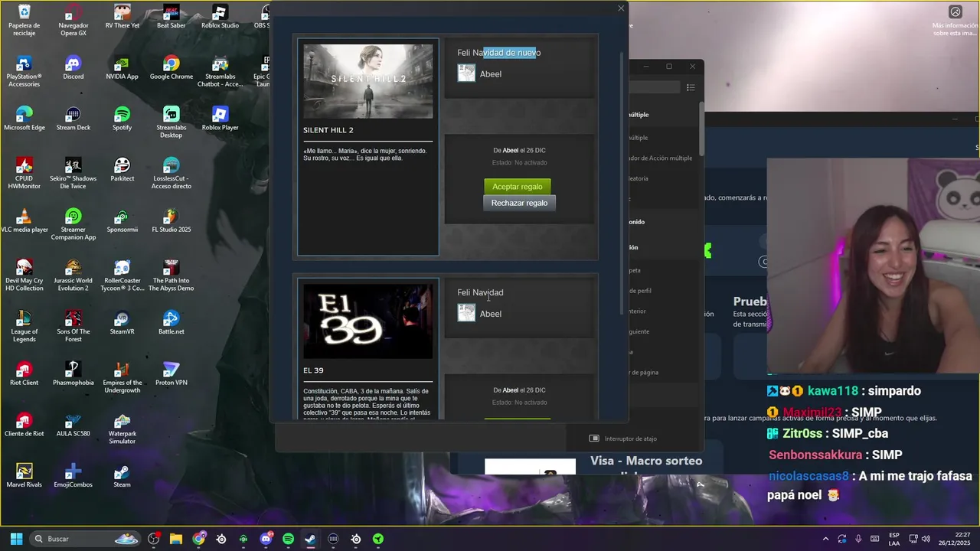
Task: Open the Silent Hill 2 cover thumbnail
Action: pyautogui.click(x=367, y=81)
